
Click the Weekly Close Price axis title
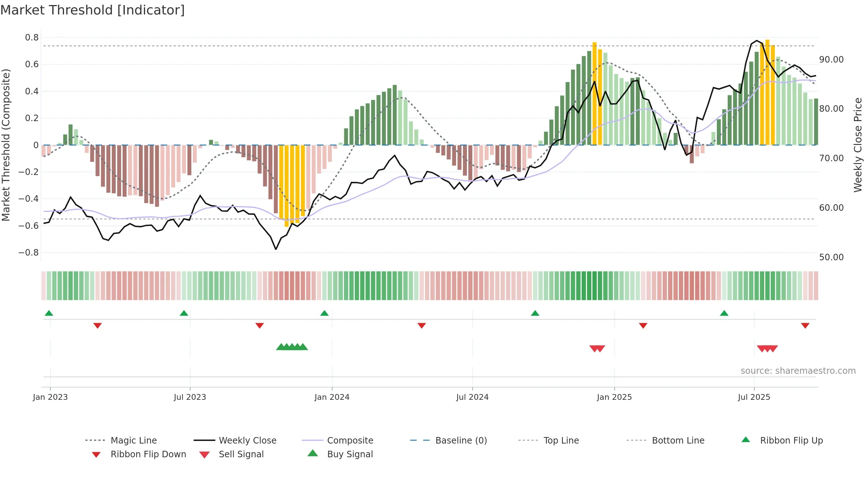858,145
